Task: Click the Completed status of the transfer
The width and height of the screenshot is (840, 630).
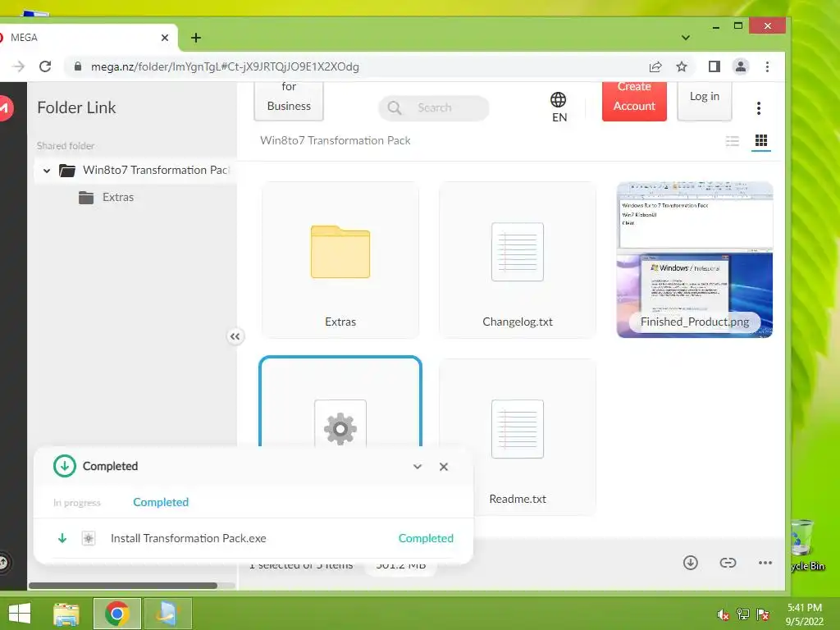Action: (426, 538)
